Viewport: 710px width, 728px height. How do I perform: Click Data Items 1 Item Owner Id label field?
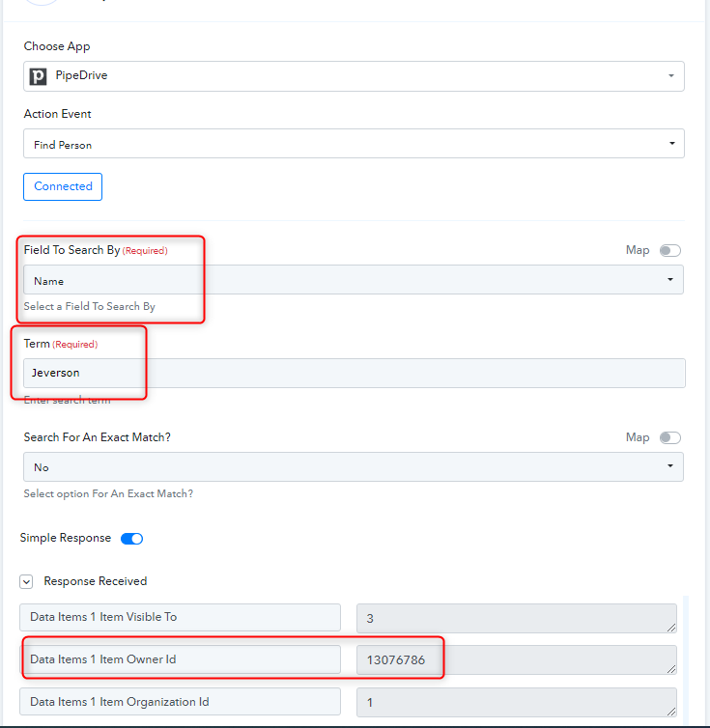[180, 659]
